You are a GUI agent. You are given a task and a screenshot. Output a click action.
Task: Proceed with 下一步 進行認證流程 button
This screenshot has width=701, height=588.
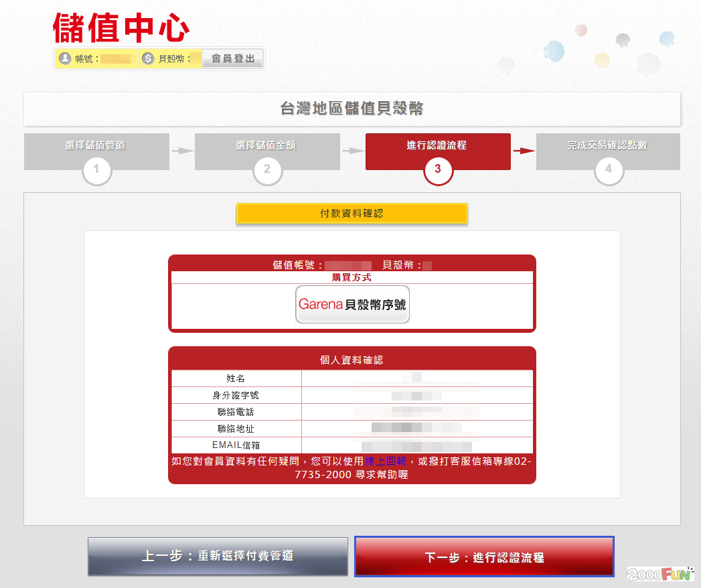(484, 557)
